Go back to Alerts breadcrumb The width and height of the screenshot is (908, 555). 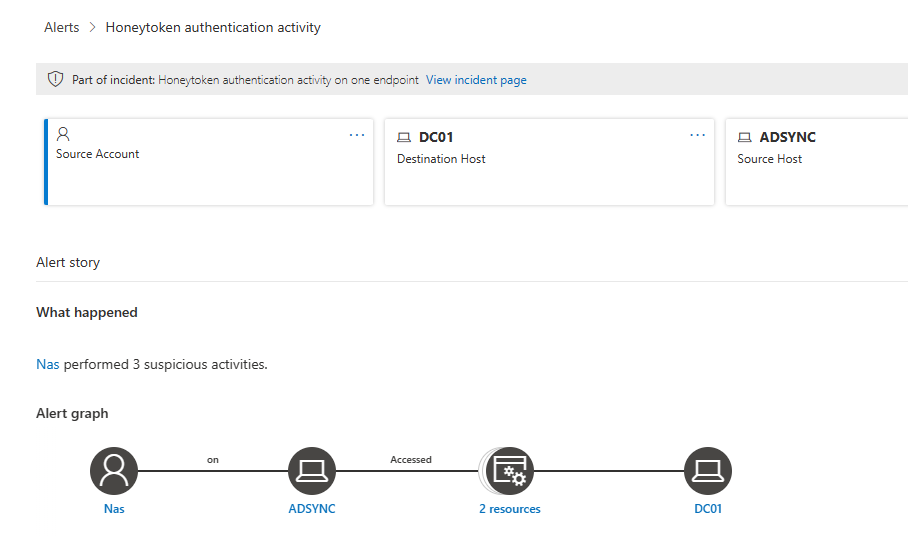(61, 27)
